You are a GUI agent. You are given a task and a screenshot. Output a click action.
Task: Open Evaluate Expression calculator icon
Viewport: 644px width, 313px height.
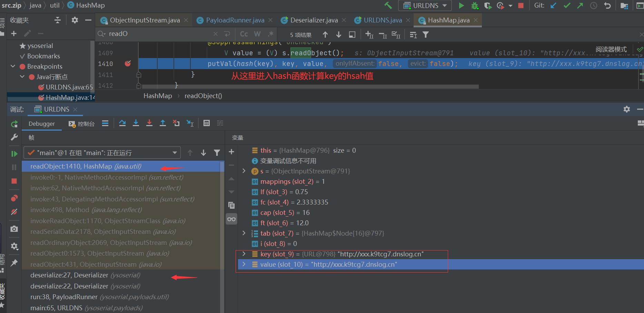pos(207,123)
